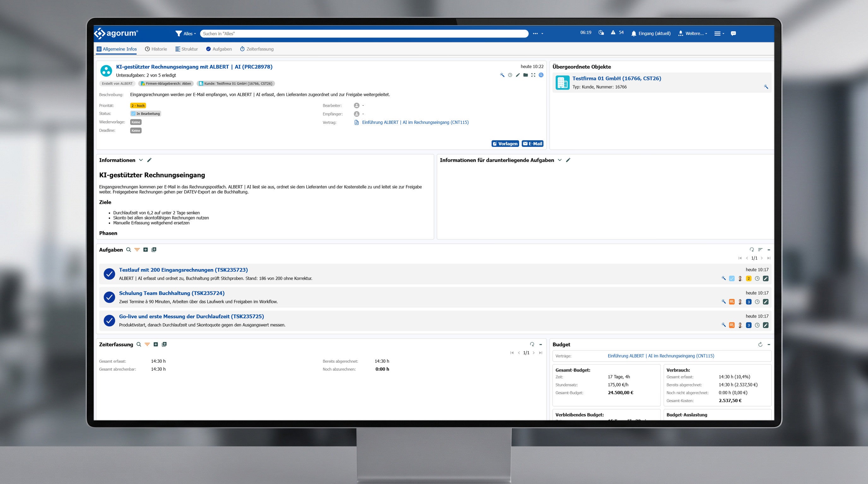Open the Weitere... notifications dropdown
Screen dimensions: 868x484
[692, 33]
